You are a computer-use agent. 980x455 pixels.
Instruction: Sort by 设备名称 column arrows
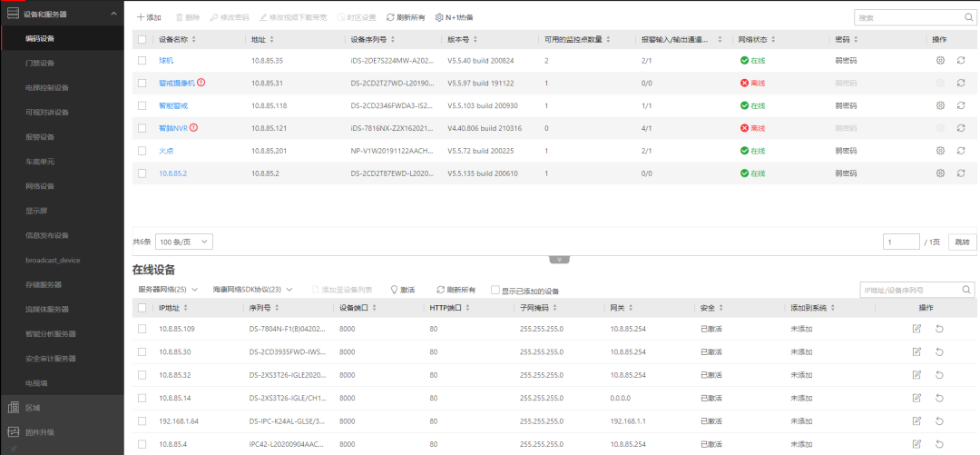pyautogui.click(x=194, y=40)
